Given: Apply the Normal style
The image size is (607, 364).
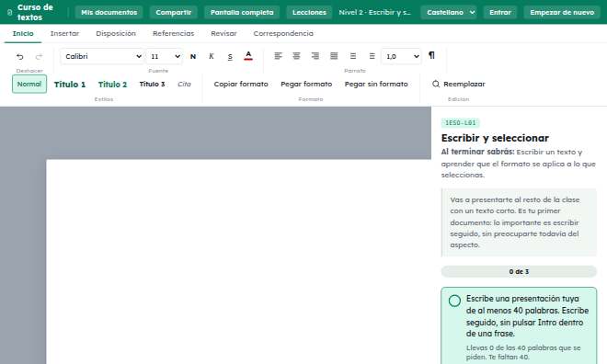Looking at the screenshot, I should (x=29, y=84).
